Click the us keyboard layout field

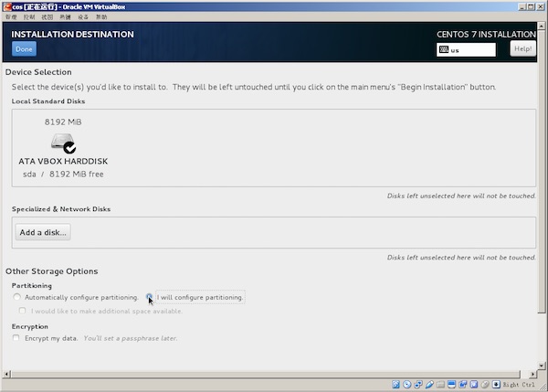pos(471,50)
